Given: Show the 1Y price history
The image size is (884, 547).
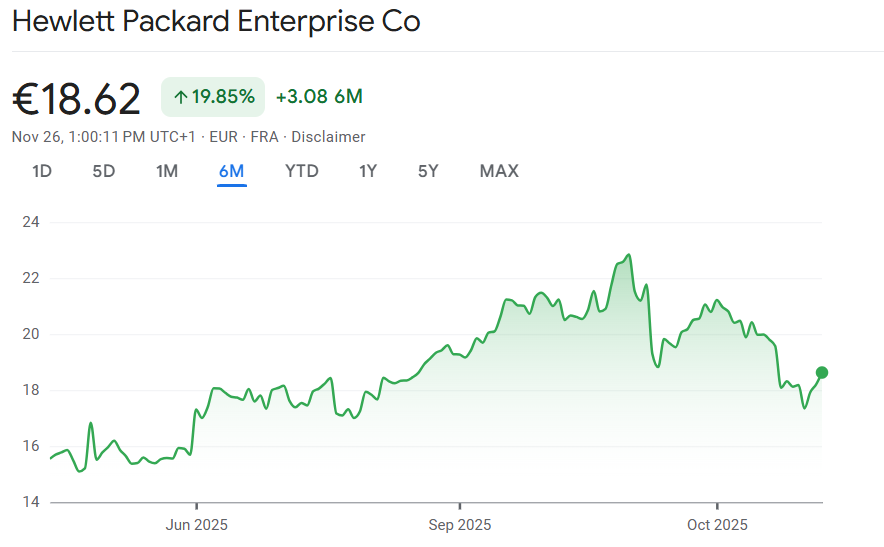Looking at the screenshot, I should (x=368, y=171).
